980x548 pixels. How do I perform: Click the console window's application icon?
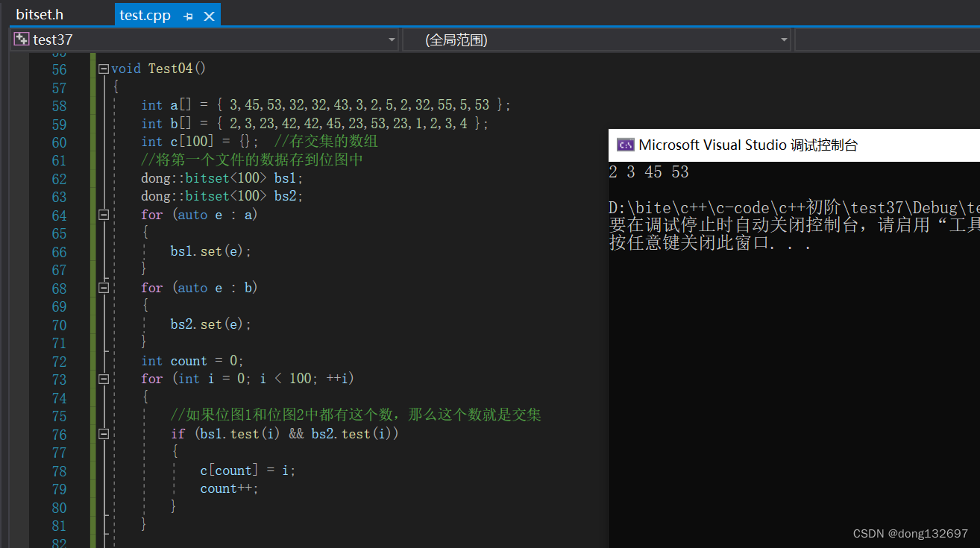[625, 145]
